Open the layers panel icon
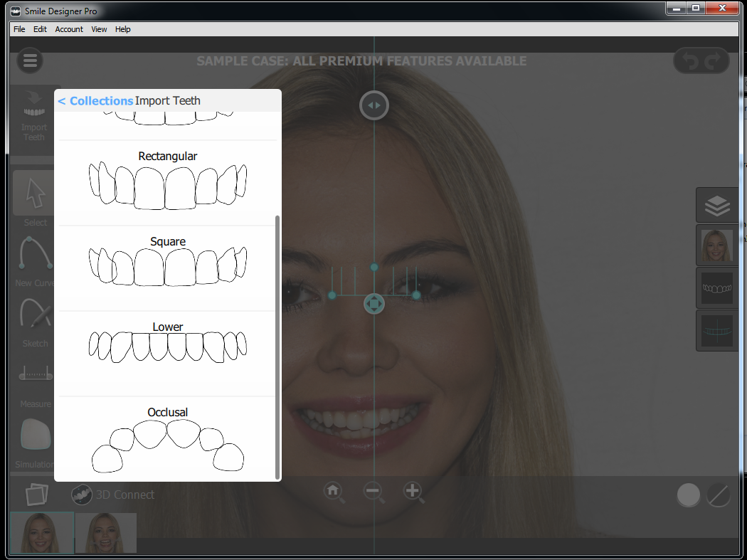This screenshot has height=560, width=747. [716, 205]
